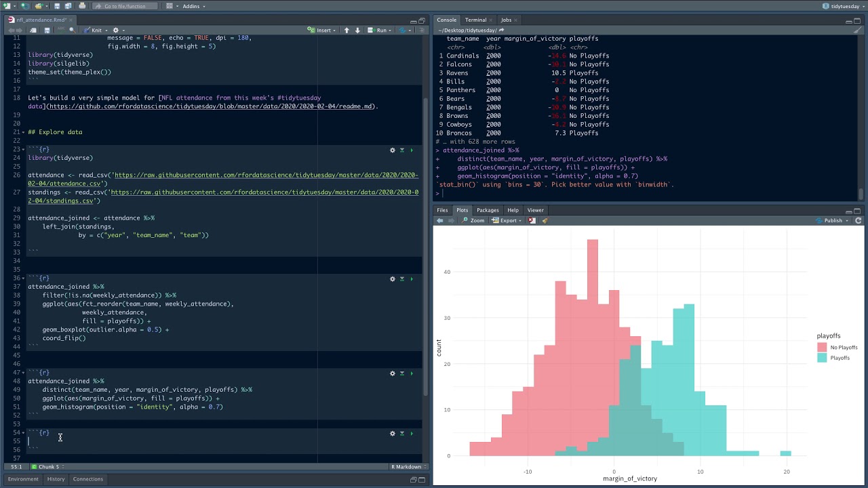
Task: Go to previous chunk up arrow
Action: (347, 30)
